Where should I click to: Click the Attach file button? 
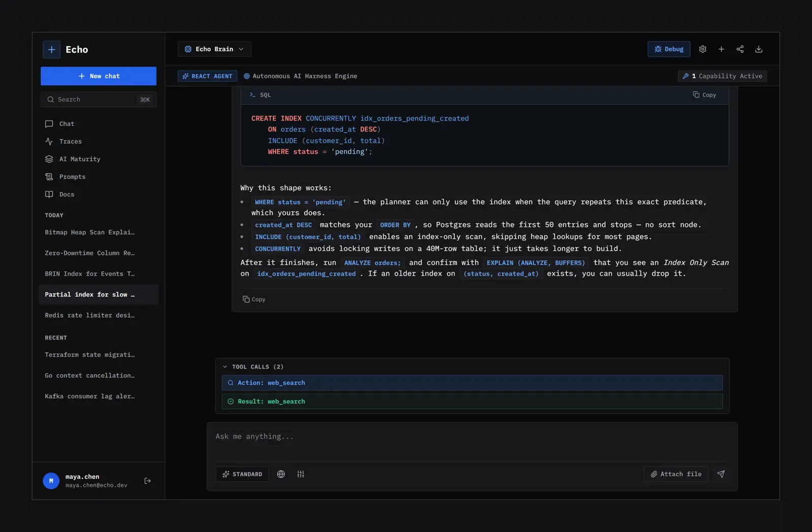coord(676,474)
